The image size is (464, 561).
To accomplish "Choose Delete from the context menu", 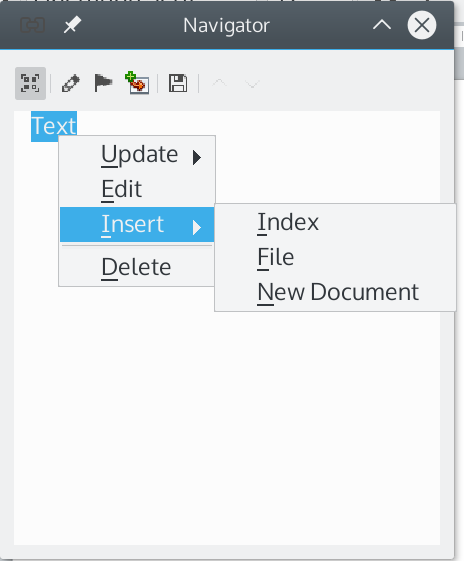I will pos(137,267).
